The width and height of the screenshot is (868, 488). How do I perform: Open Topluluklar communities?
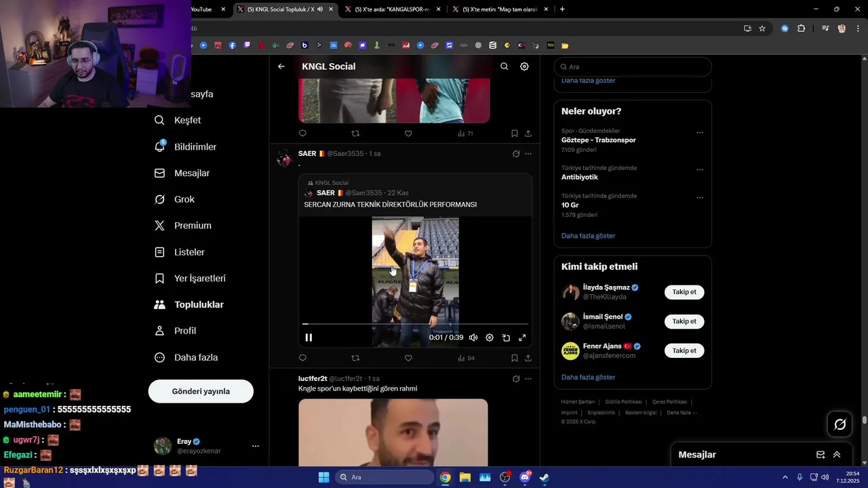pyautogui.click(x=189, y=304)
